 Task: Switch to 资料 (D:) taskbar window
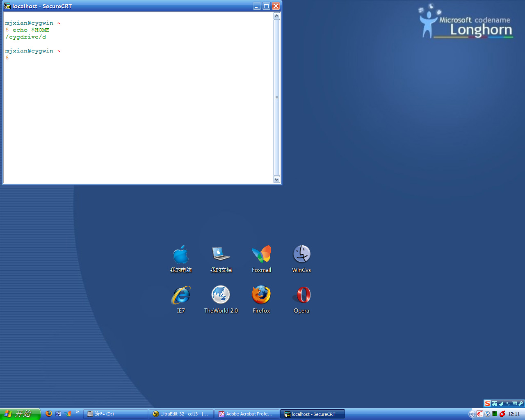[115, 414]
